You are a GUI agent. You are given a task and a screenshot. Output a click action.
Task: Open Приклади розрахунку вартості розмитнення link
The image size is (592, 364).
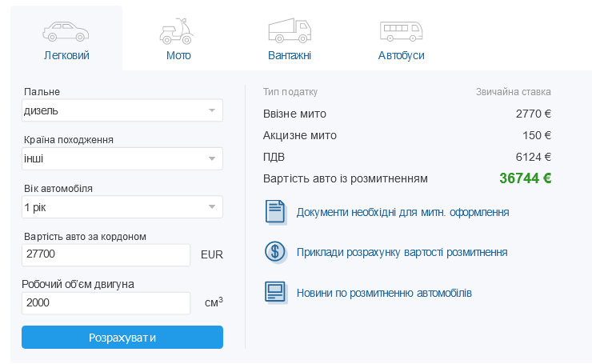point(402,252)
